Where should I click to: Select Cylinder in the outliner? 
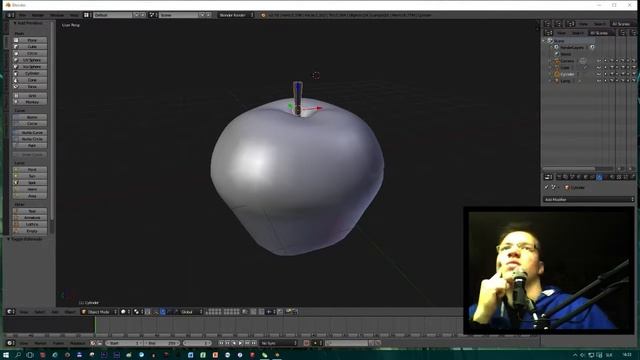567,74
